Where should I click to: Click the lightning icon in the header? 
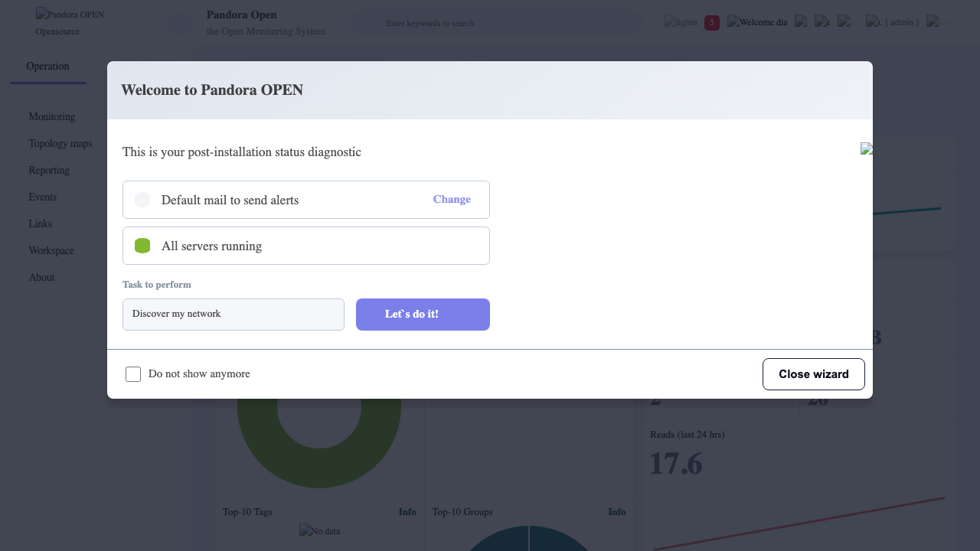(x=681, y=22)
